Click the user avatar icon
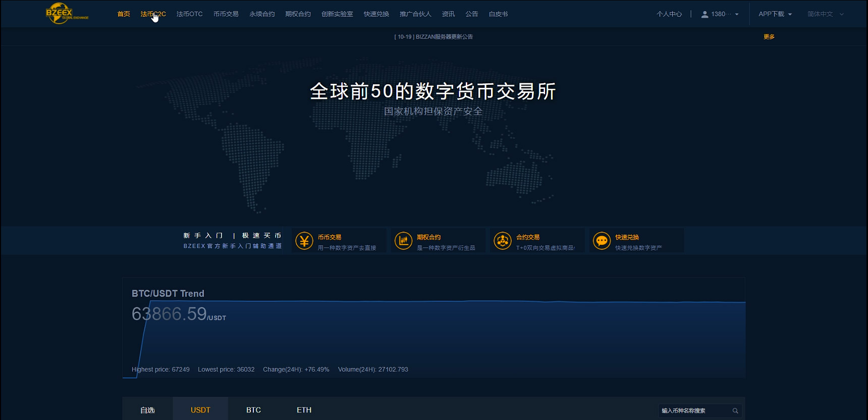Viewport: 868px width, 420px height. 704,15
